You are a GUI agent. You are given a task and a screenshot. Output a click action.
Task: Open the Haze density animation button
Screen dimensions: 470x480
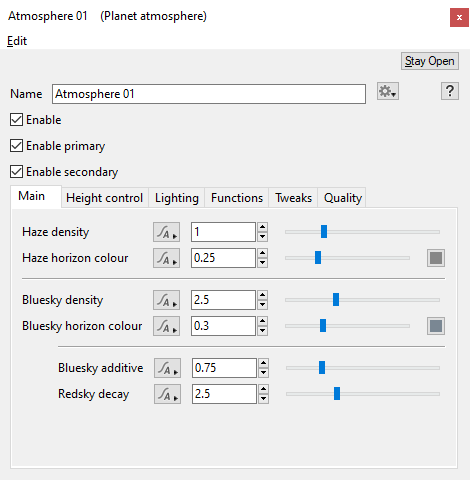[x=166, y=232]
